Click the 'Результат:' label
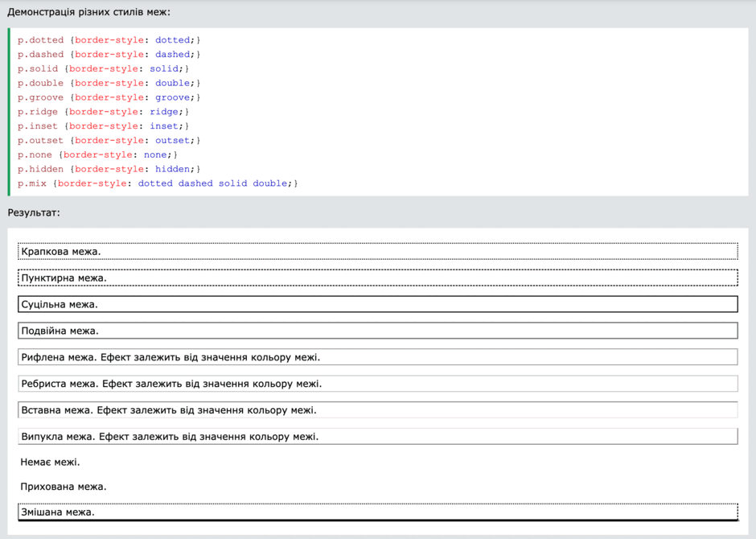The height and width of the screenshot is (539, 756). point(34,212)
